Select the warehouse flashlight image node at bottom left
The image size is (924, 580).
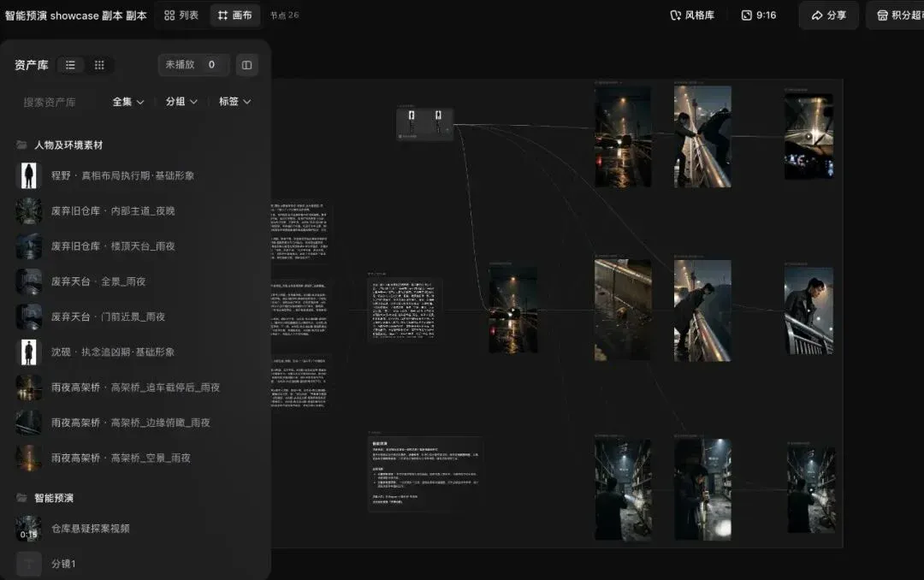623,490
